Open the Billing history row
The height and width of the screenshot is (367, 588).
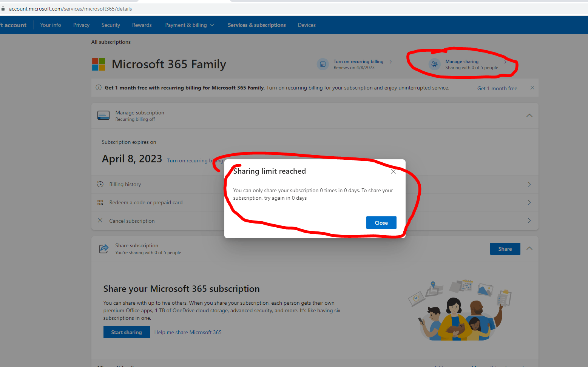(315, 184)
